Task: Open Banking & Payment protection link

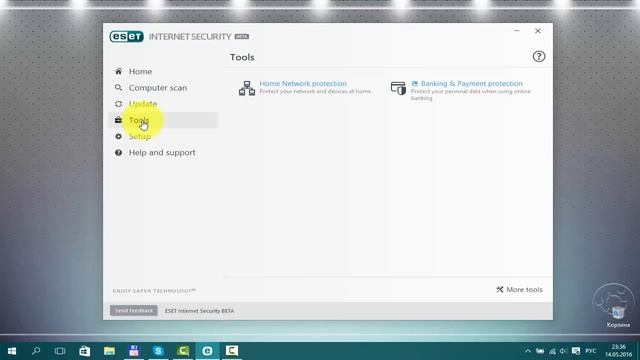Action: point(471,83)
